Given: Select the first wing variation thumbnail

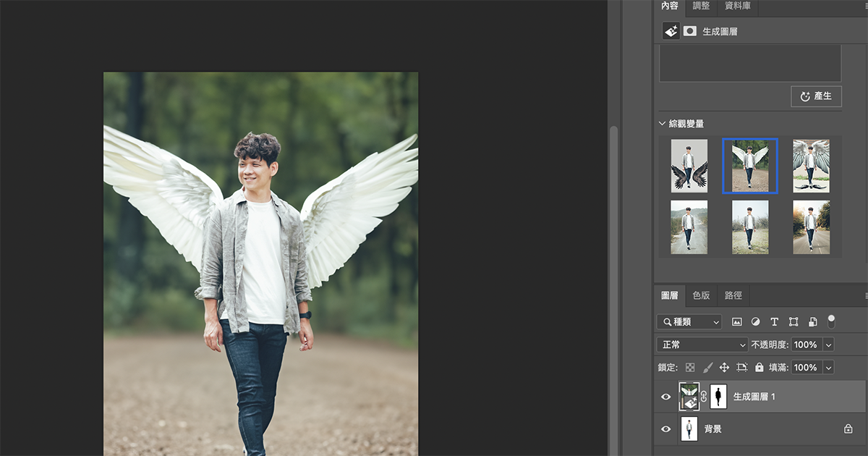Looking at the screenshot, I should (x=689, y=166).
